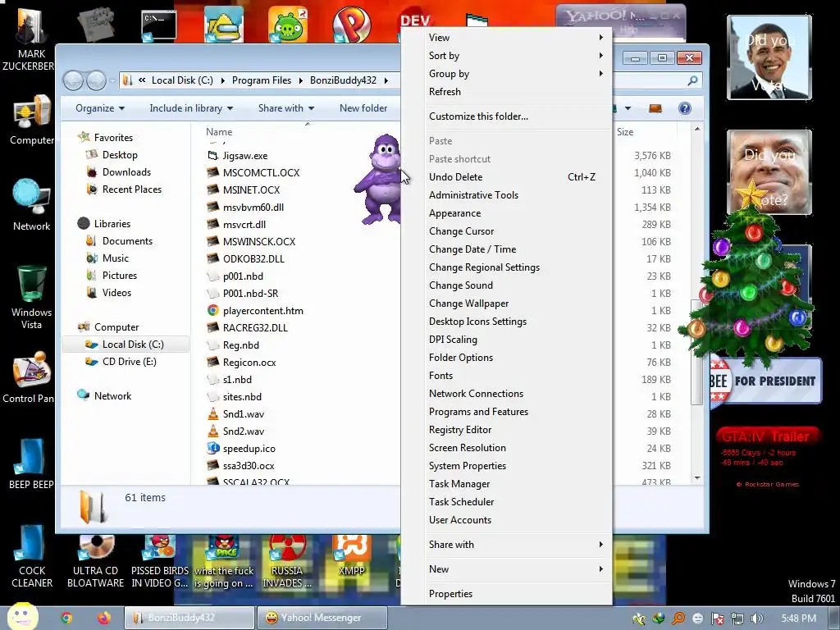Click the GTA:IV Trailer countdown gadget
The width and height of the screenshot is (840, 630).
pos(767,455)
